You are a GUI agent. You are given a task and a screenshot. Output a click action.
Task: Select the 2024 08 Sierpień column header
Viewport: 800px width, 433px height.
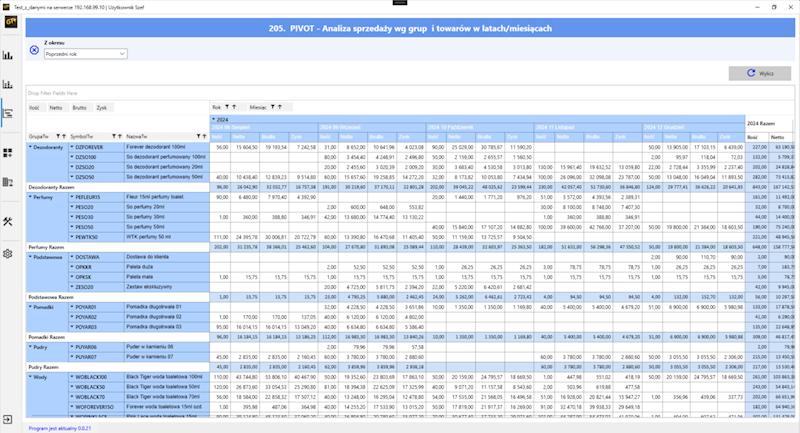[264, 127]
